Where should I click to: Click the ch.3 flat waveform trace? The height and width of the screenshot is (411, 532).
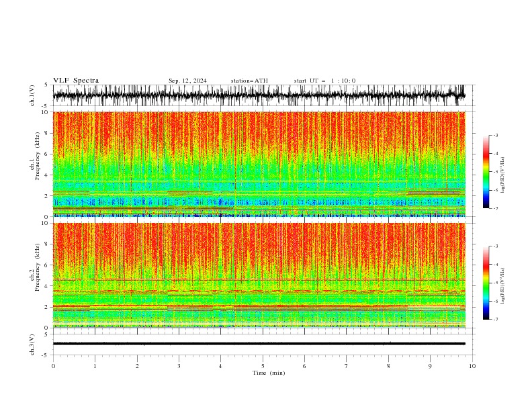tap(259, 344)
